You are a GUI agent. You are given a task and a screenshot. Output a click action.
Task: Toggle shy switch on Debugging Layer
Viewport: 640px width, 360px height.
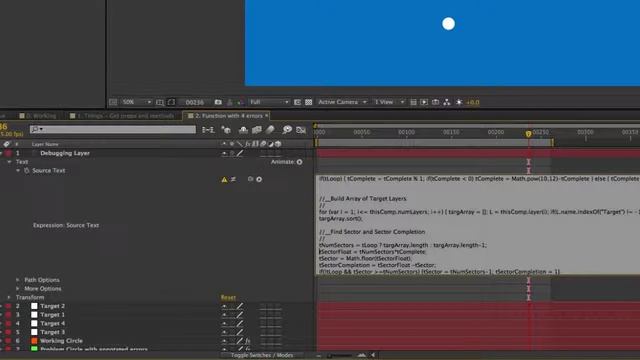pos(224,153)
